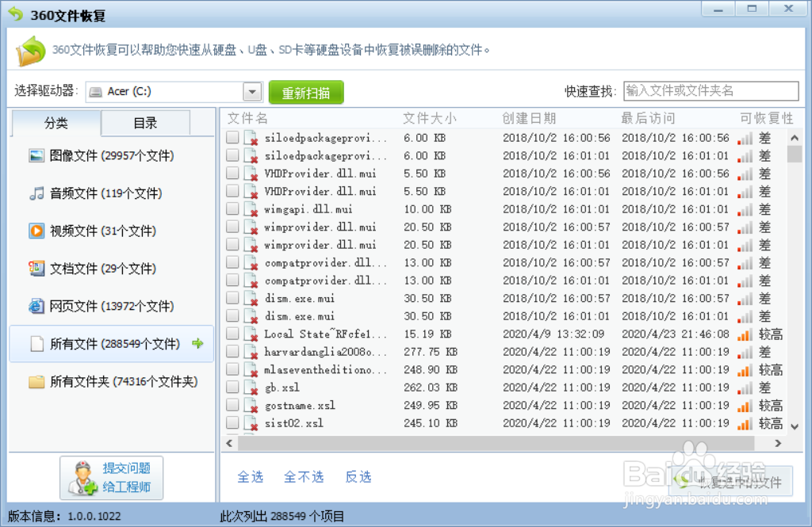Switch to the 分类 tab
The width and height of the screenshot is (812, 527).
coord(56,123)
